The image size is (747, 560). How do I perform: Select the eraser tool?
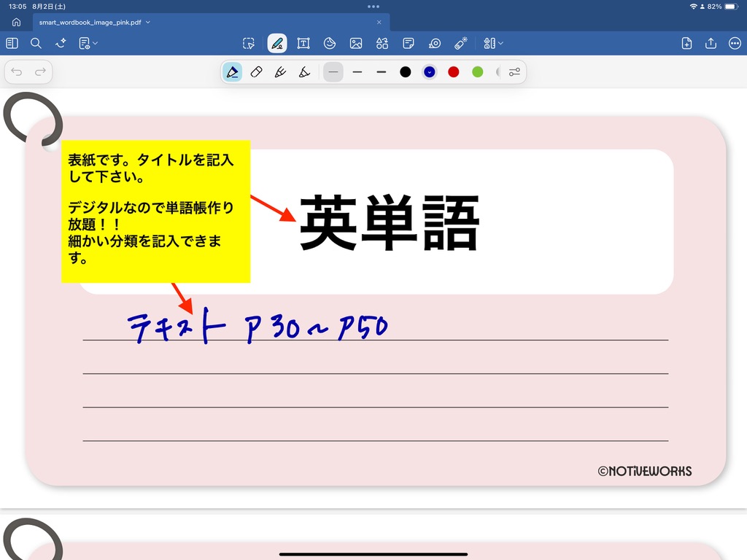(256, 72)
